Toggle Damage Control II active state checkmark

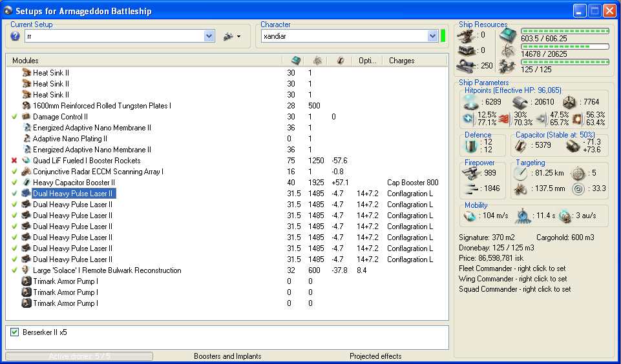coord(14,117)
